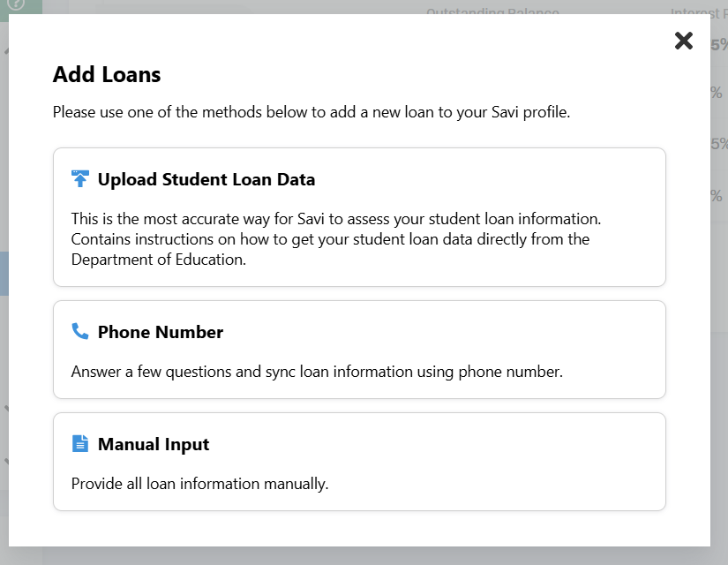Image resolution: width=728 pixels, height=565 pixels.
Task: Close the Add Loans dialog
Action: pyautogui.click(x=683, y=41)
